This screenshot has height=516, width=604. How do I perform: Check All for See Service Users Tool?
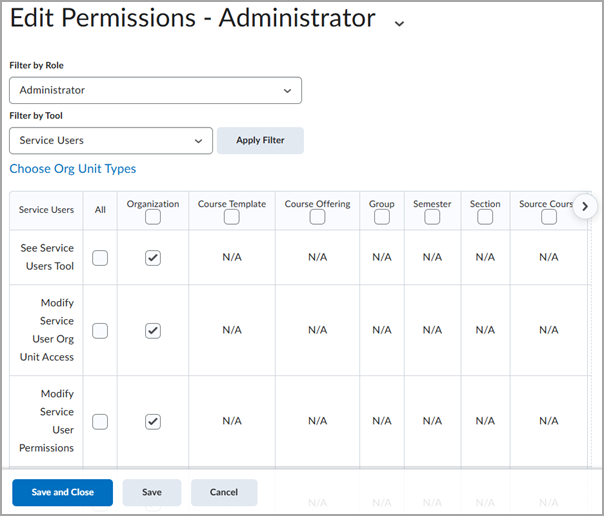coord(100,258)
